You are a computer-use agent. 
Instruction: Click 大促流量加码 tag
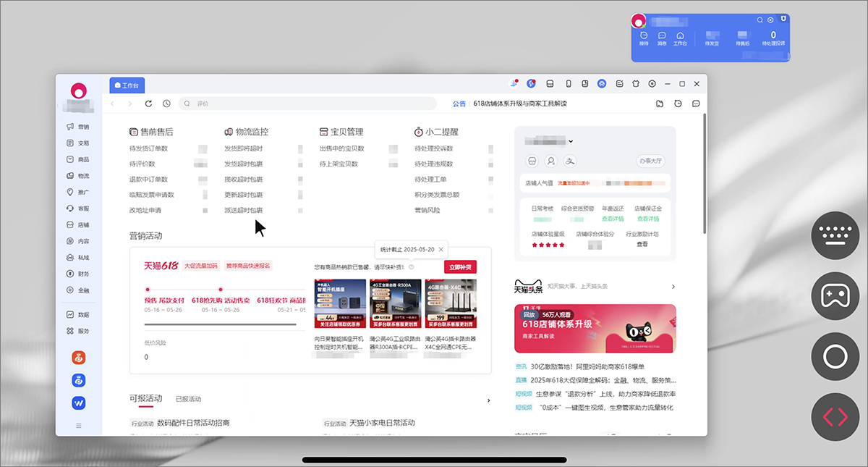pos(200,266)
